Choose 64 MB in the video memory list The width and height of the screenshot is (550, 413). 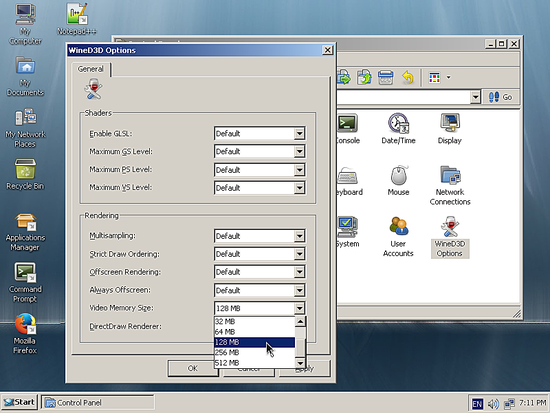(254, 332)
